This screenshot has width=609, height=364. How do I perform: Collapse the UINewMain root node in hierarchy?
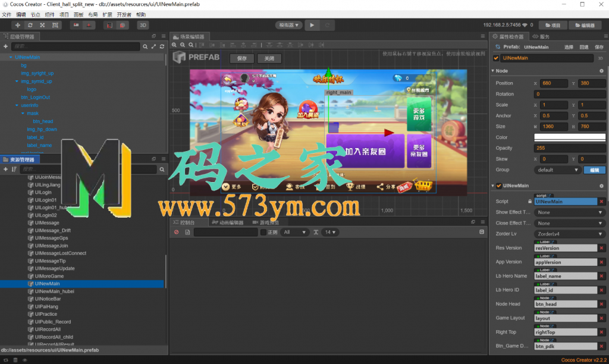[11, 57]
